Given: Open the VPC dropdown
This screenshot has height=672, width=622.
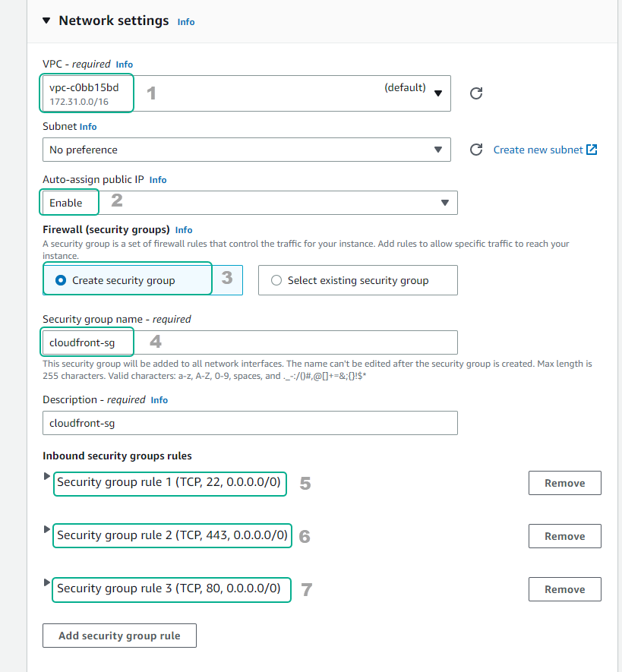Looking at the screenshot, I should click(x=438, y=93).
